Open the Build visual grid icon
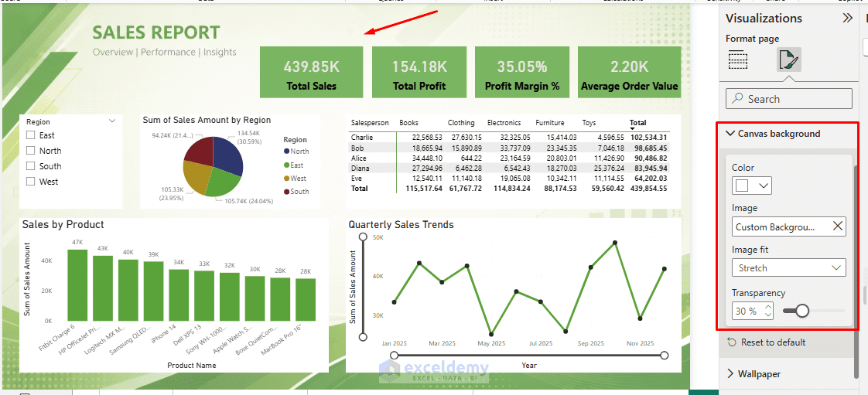868x395 pixels. coord(738,60)
